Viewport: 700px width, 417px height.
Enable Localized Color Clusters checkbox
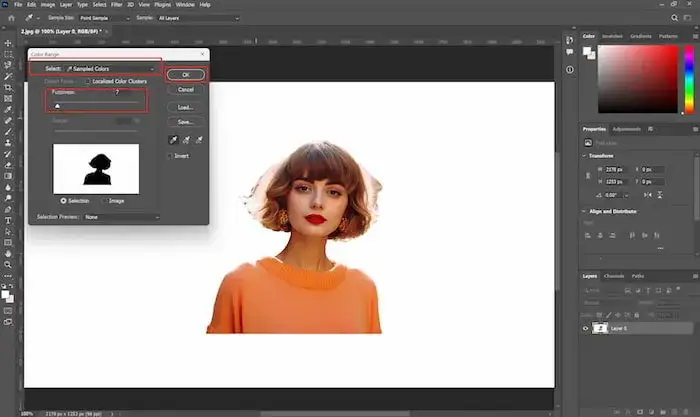(88, 80)
